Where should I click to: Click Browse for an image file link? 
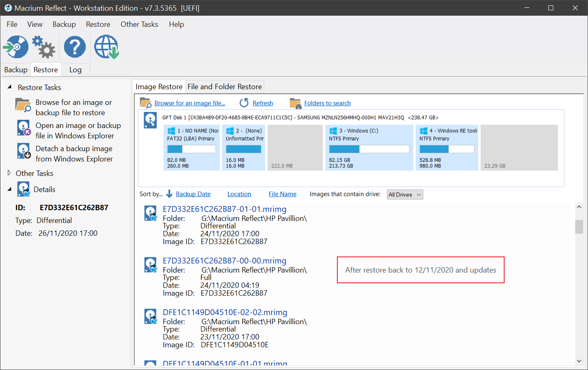(x=190, y=103)
